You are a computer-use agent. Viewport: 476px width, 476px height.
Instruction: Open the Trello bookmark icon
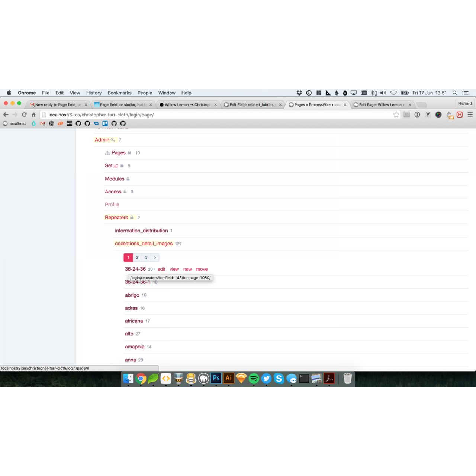coord(105,123)
